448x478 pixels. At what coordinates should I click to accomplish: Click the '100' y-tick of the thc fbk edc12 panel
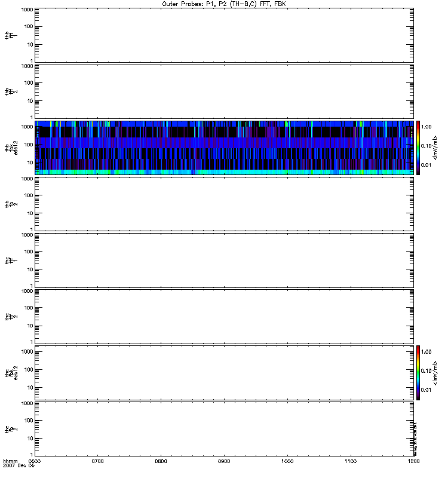29,369
